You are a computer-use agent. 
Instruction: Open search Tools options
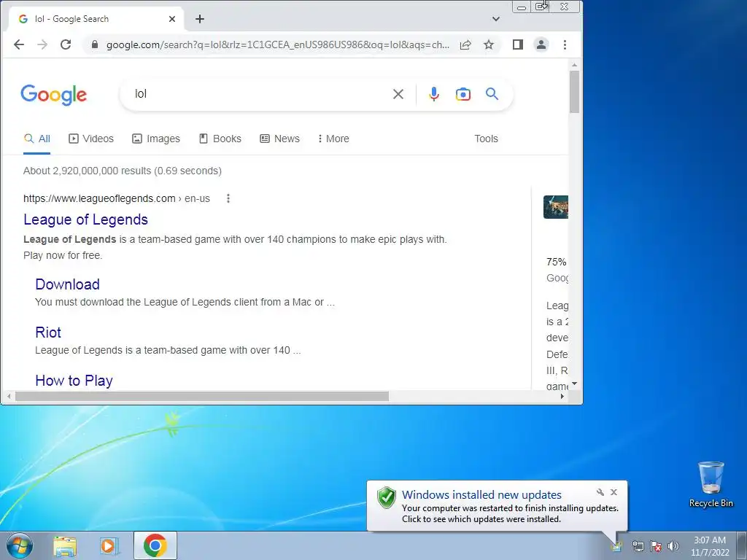(x=486, y=139)
